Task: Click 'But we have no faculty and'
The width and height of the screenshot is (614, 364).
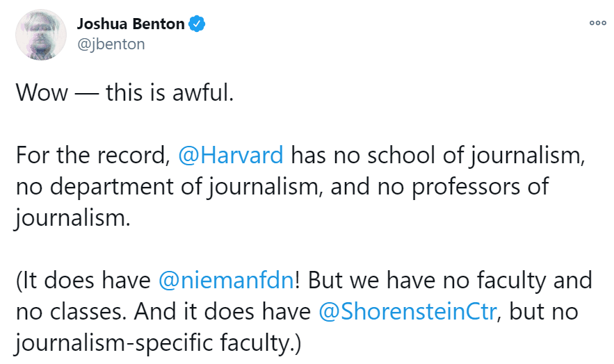Action: click(x=450, y=281)
